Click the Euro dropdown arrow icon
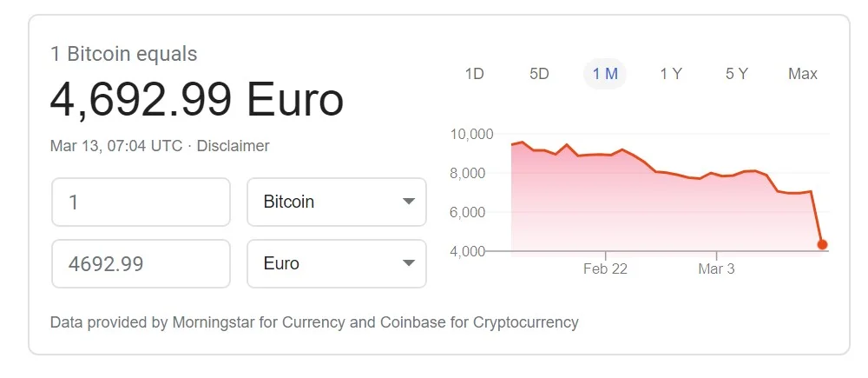Viewport: 868px width, 378px height. [x=409, y=263]
